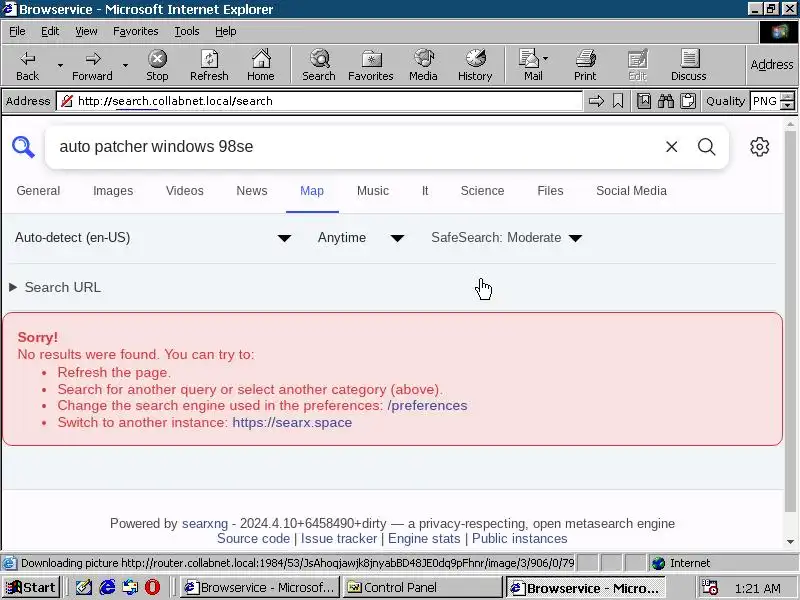Switch to the News tab
Viewport: 800px width, 600px height.
[252, 191]
